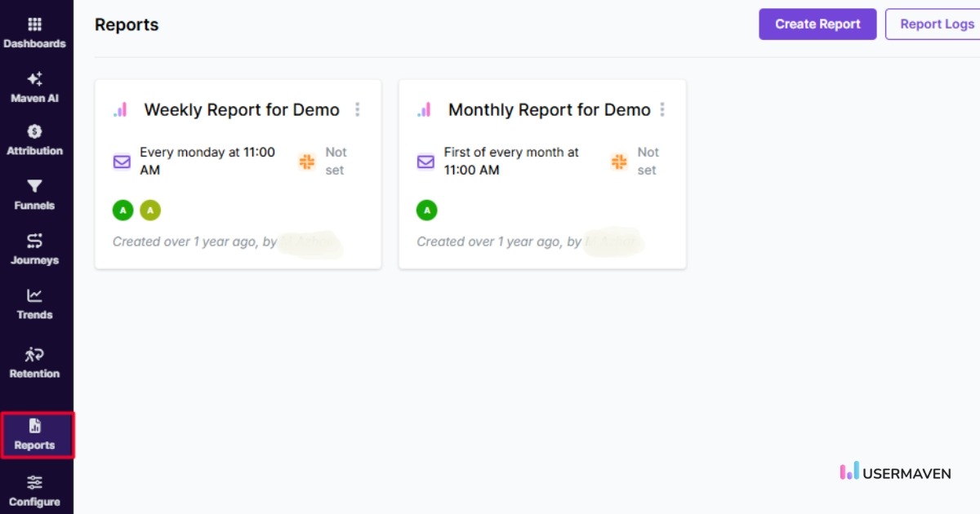The image size is (980, 514).
Task: Click the email schedule icon on Weekly Report
Action: (122, 162)
